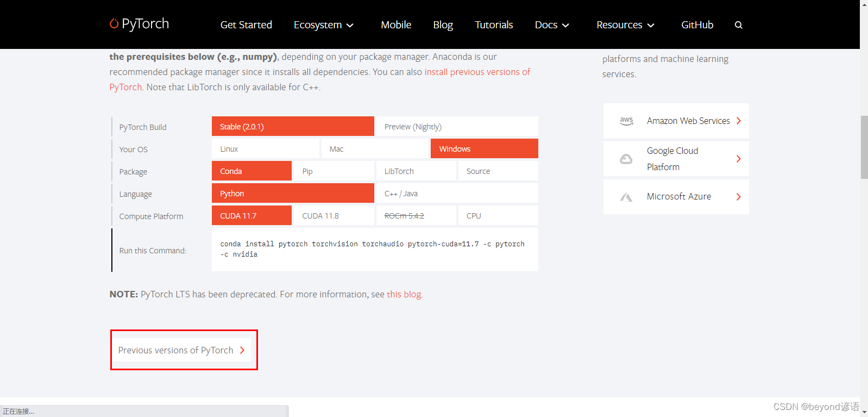Viewport: 868px width, 417px height.
Task: Open the Amazon Web Services card
Action: [676, 121]
